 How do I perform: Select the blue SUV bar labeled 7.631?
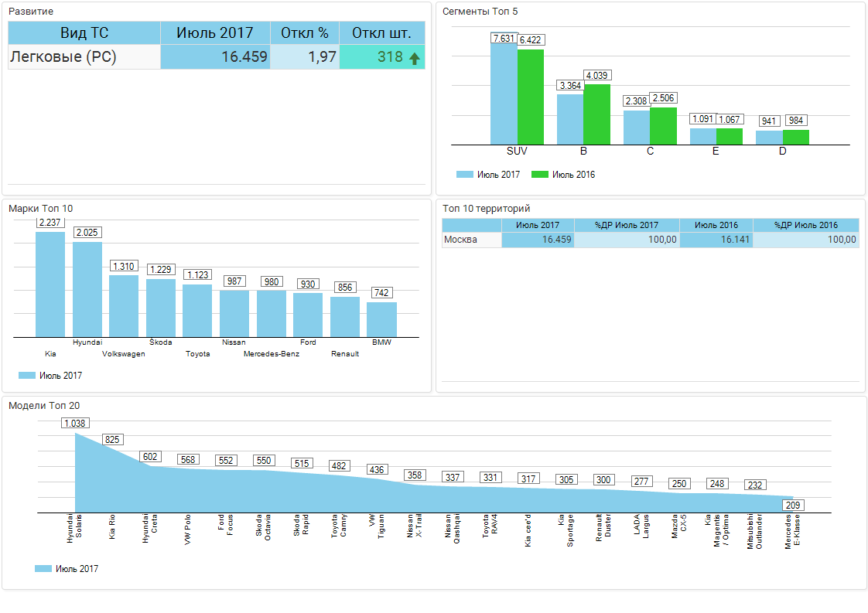[x=504, y=94]
